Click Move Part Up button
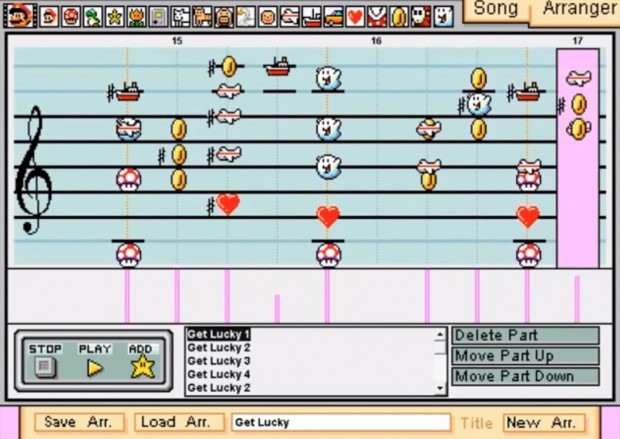Image resolution: width=620 pixels, height=439 pixels. [525, 356]
